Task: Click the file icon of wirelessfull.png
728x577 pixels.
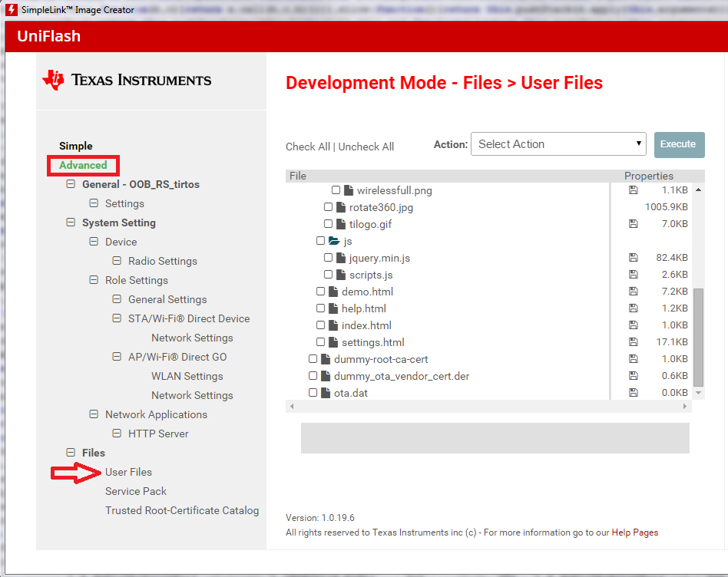Action: [349, 190]
